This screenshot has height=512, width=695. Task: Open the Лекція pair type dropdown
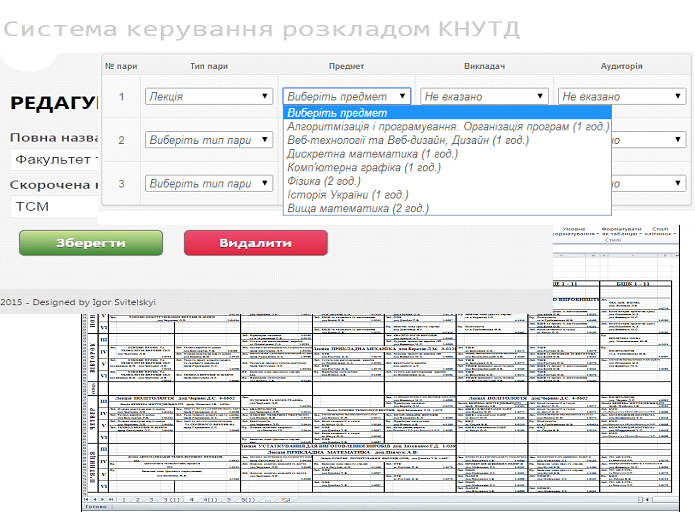pyautogui.click(x=208, y=97)
